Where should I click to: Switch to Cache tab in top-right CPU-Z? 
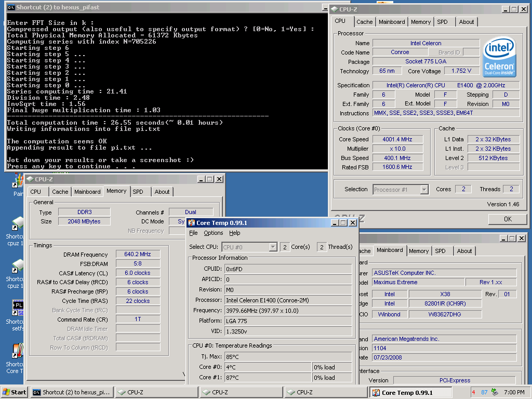tap(364, 22)
